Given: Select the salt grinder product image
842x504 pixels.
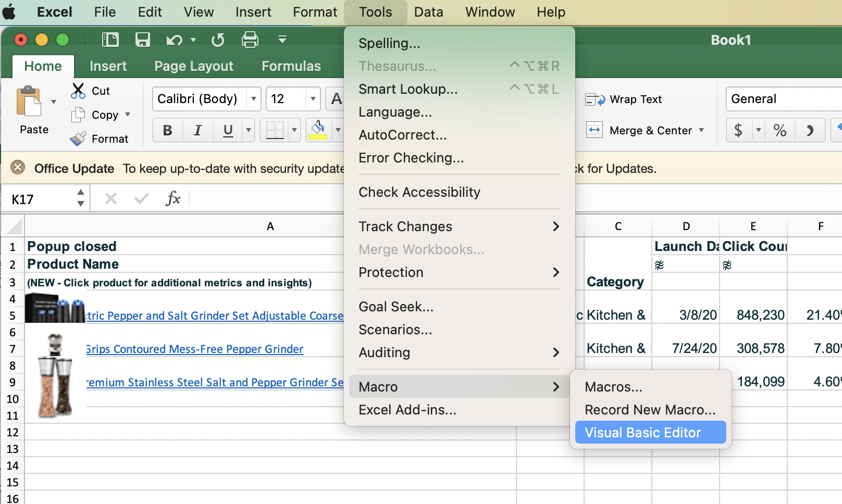Looking at the screenshot, I should coord(55,376).
